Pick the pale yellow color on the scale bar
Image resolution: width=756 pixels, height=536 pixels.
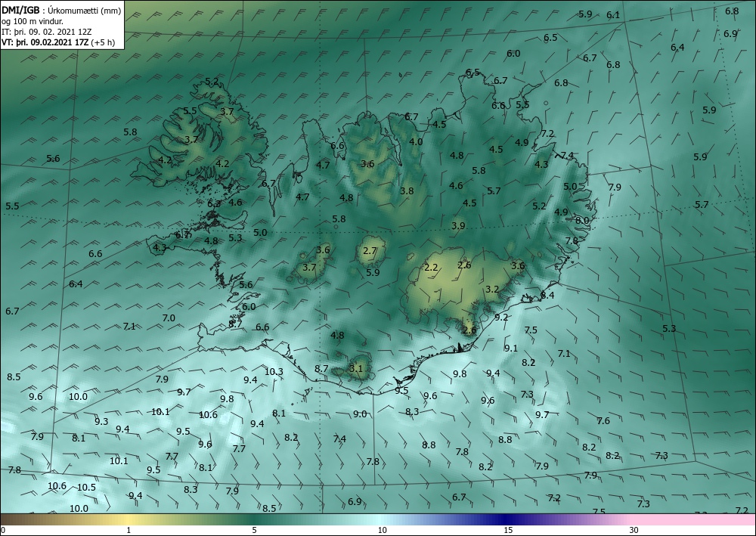[129, 519]
